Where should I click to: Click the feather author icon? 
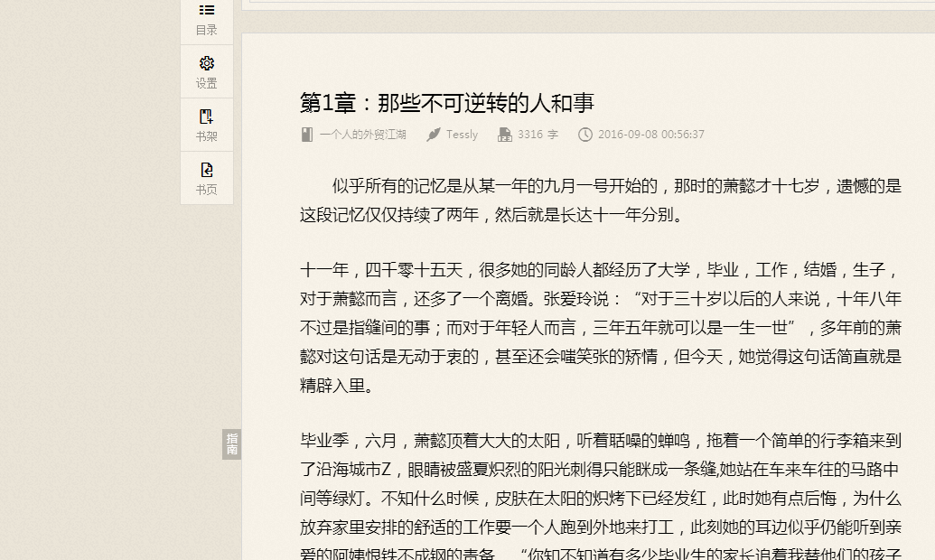[434, 135]
